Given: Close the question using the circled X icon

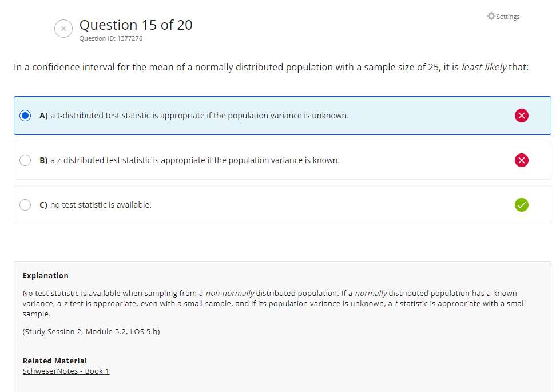Looking at the screenshot, I should click(63, 29).
